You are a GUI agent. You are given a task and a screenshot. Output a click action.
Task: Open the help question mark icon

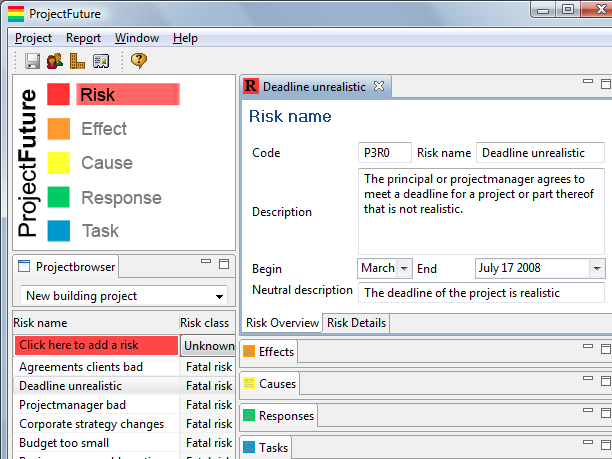click(x=139, y=60)
